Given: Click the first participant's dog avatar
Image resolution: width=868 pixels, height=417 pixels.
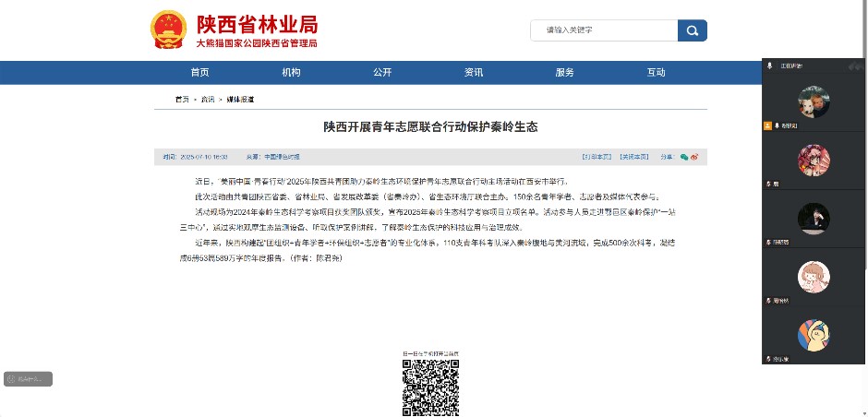Looking at the screenshot, I should pos(814,101).
